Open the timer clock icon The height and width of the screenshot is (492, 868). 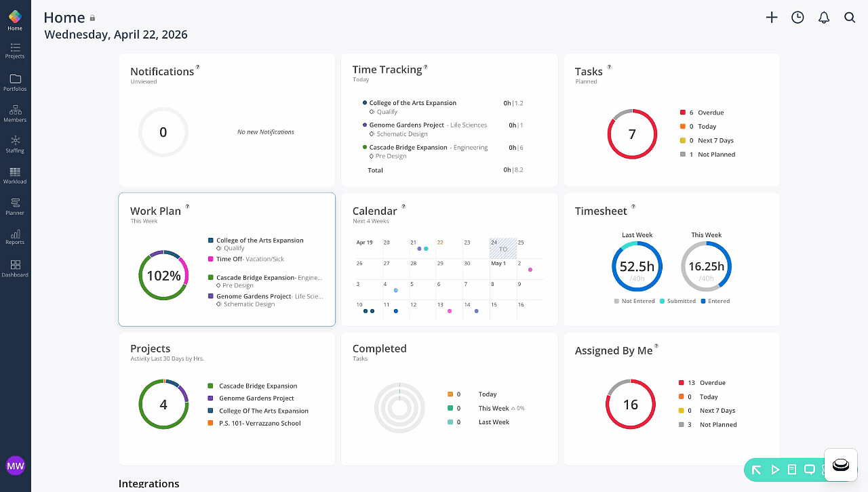797,18
